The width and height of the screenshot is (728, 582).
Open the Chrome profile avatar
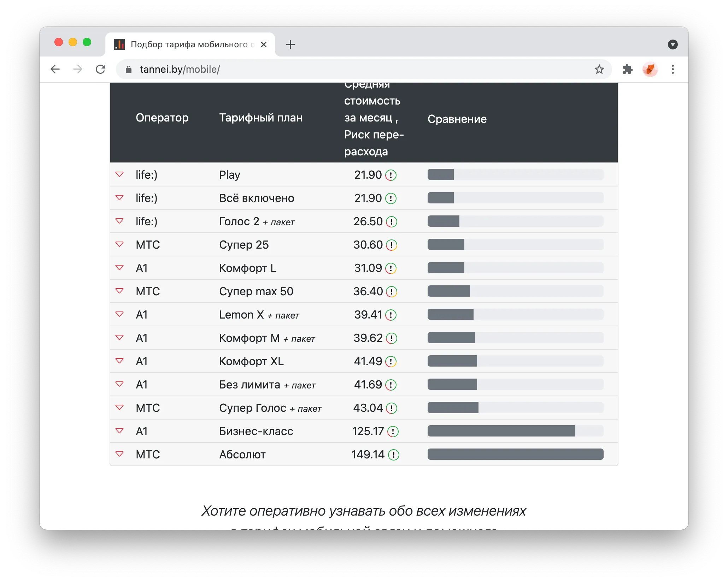[x=650, y=69]
